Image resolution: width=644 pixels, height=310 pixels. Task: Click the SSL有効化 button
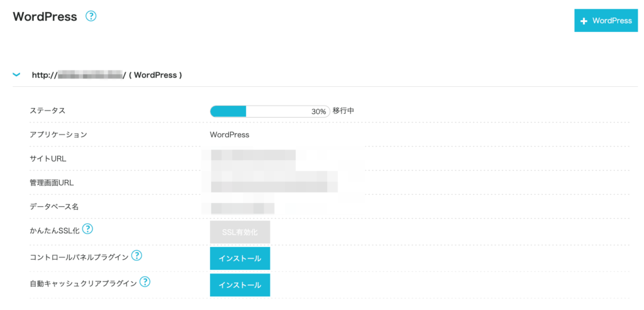pyautogui.click(x=240, y=233)
